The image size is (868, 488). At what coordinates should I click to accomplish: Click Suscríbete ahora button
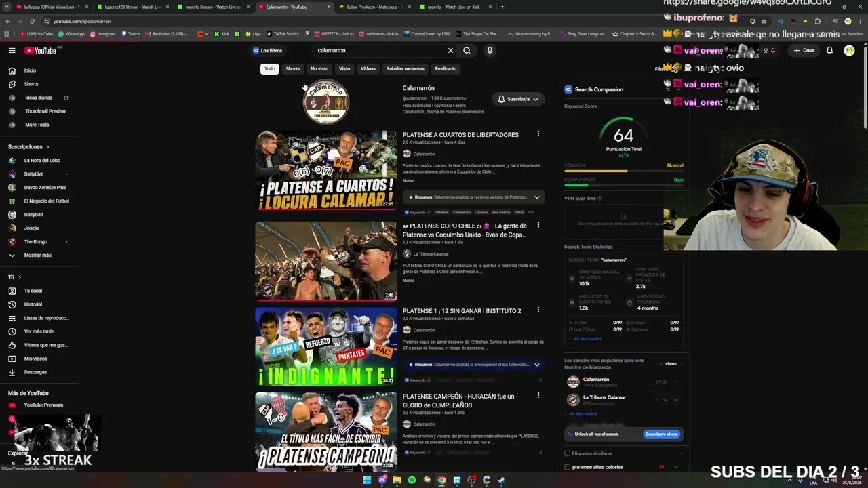(661, 434)
